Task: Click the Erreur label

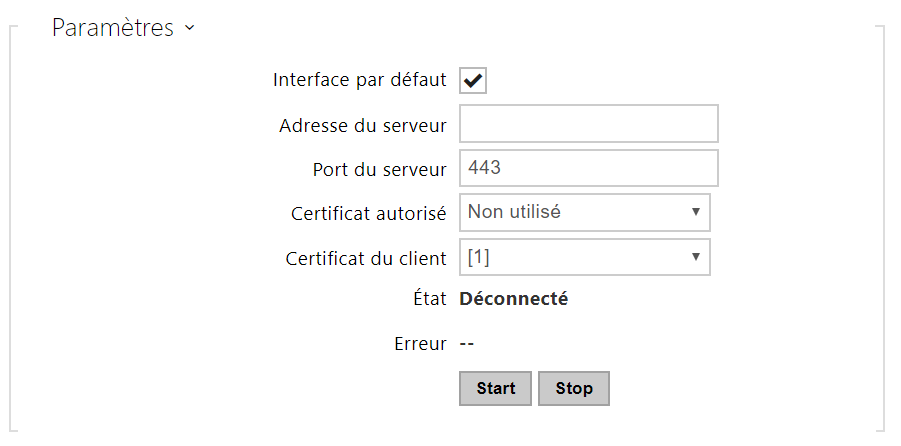Action: point(420,344)
